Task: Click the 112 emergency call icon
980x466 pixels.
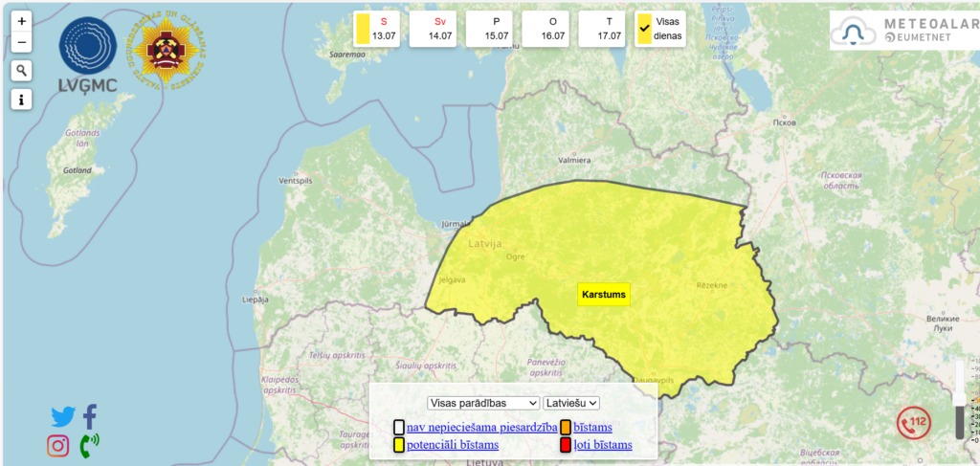Action: point(914,422)
